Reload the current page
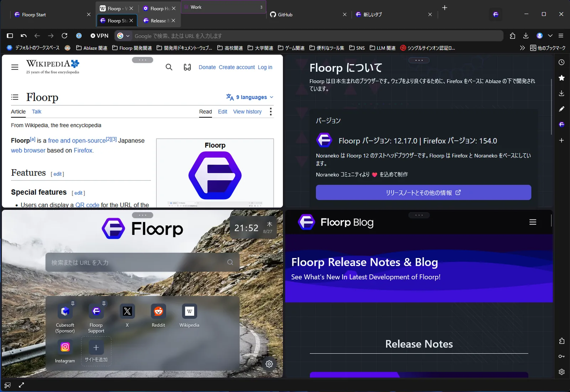 (x=64, y=36)
